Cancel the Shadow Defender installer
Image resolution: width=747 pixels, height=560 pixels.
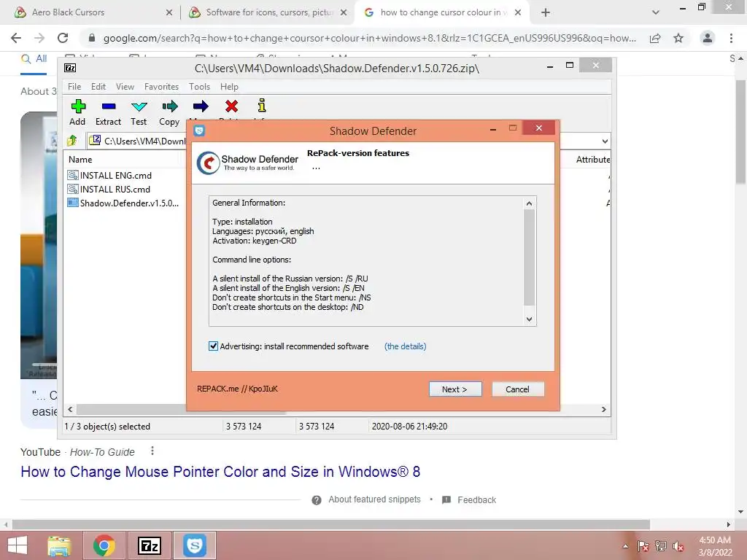(x=517, y=389)
